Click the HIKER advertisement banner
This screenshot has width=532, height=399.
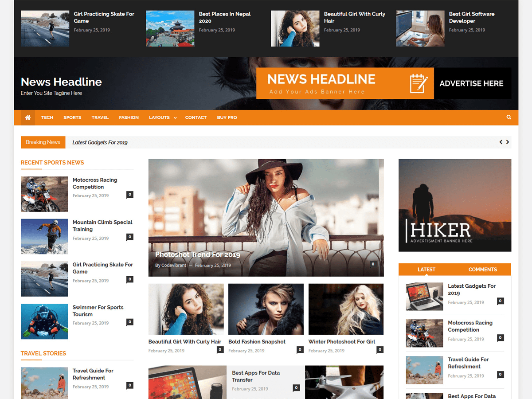tap(454, 205)
